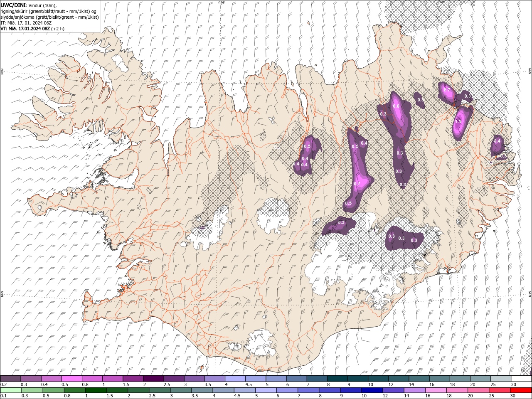Select the dark teal snow swatch at 8
The height and width of the screenshot is (399, 532).
337,379
